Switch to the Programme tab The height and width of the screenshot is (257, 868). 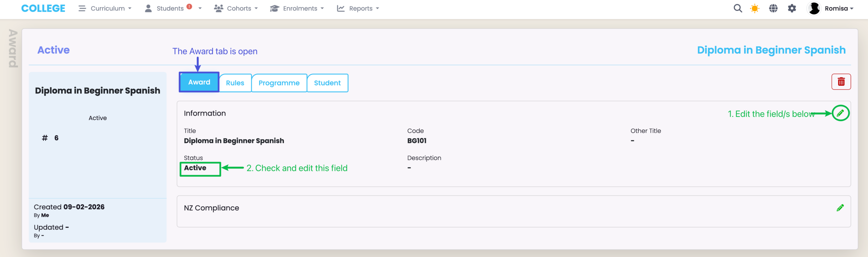coord(279,83)
